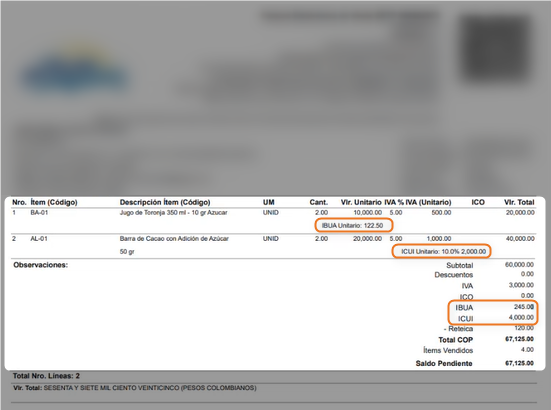Click the Saldo Pendiente amount
The image size is (551, 410).
tap(519, 363)
